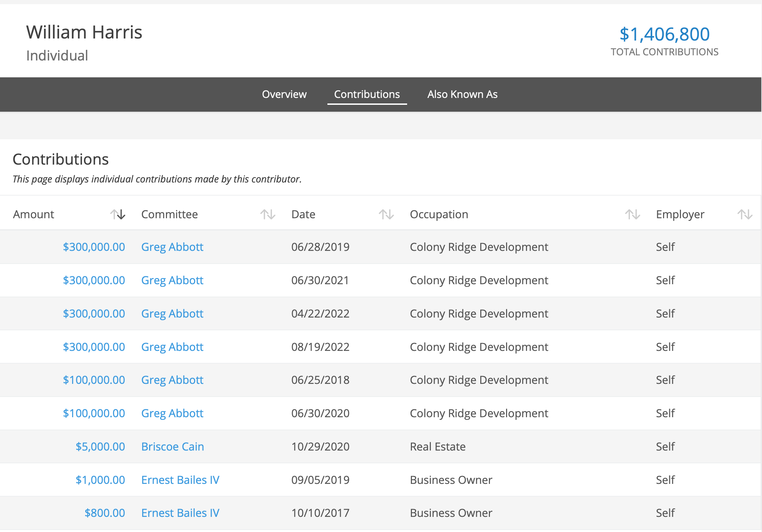
Task: Open the $800.00 contribution amount
Action: (x=104, y=513)
